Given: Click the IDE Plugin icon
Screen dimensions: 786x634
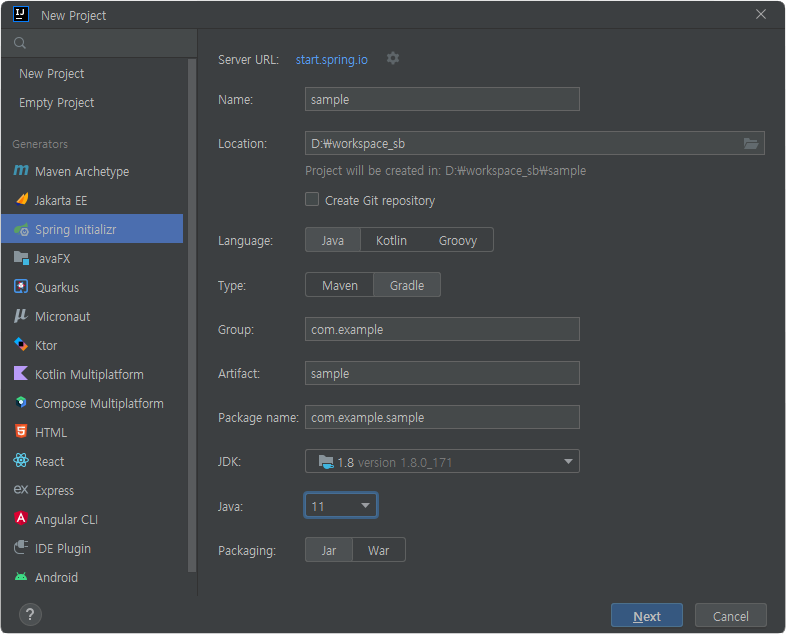Looking at the screenshot, I should pyautogui.click(x=21, y=547).
